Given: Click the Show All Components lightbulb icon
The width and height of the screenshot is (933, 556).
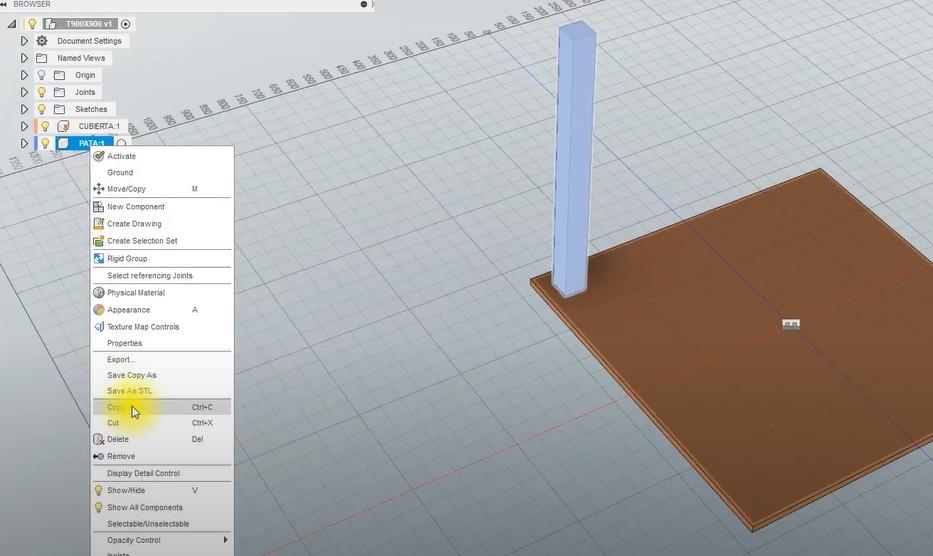Looking at the screenshot, I should click(x=99, y=508).
